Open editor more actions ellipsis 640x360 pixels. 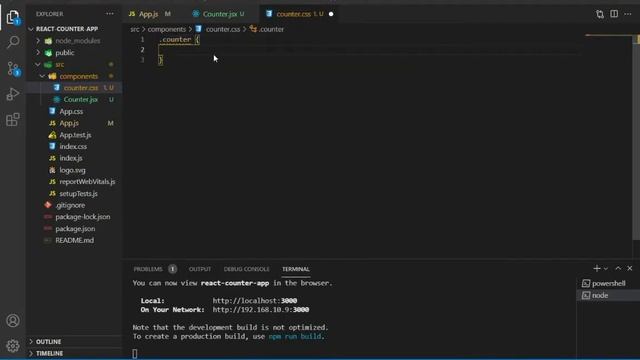tap(628, 14)
